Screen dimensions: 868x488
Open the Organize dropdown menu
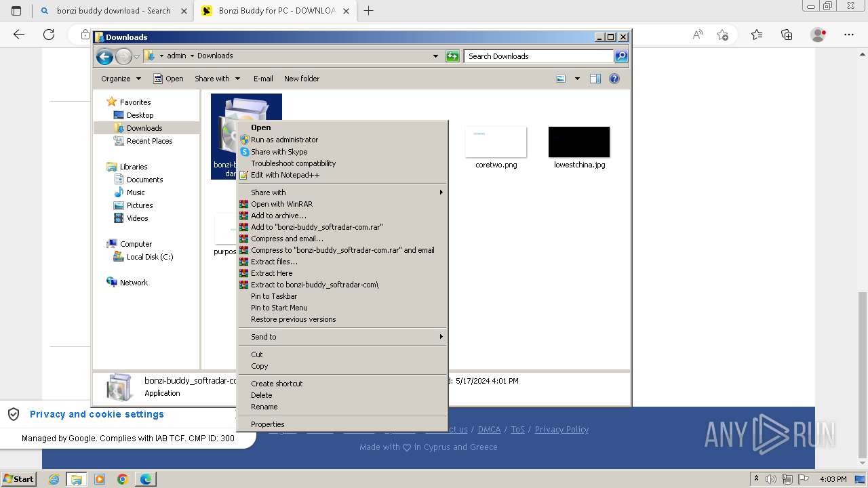coord(121,79)
